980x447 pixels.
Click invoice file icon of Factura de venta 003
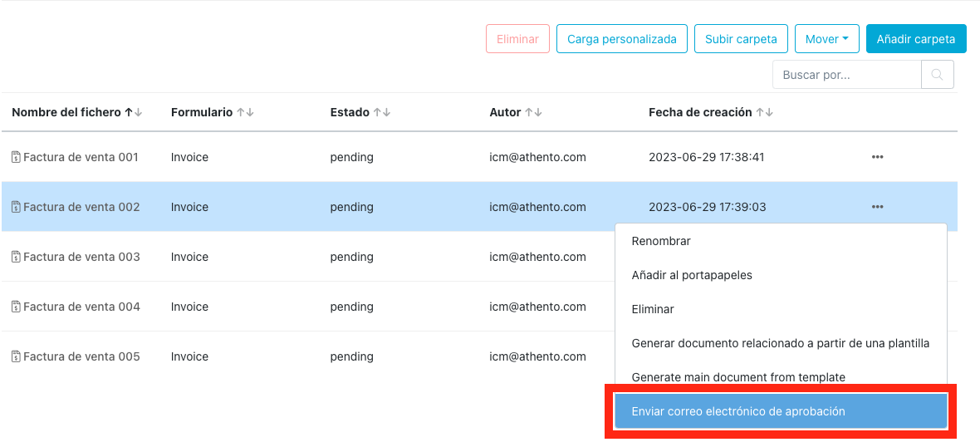16,257
